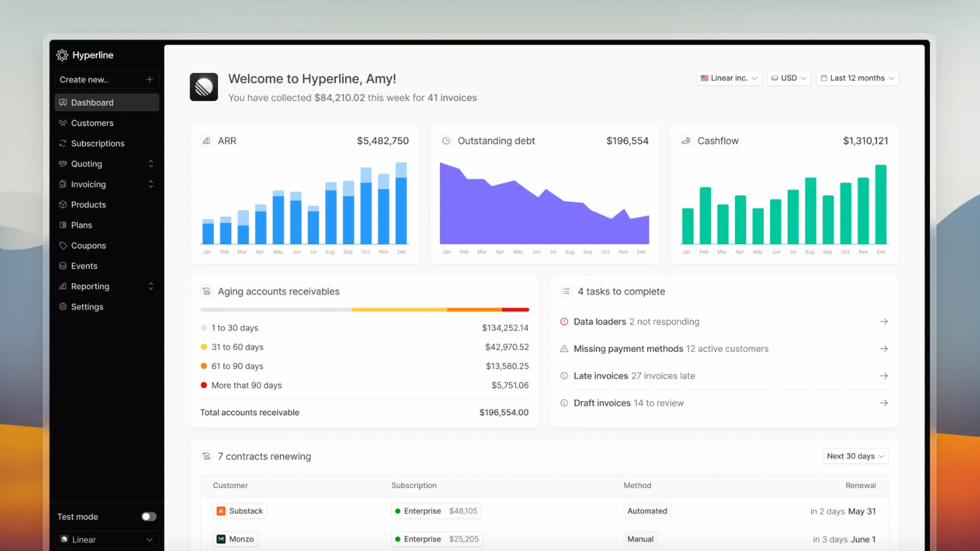Click the aging receivables color bar

[364, 310]
